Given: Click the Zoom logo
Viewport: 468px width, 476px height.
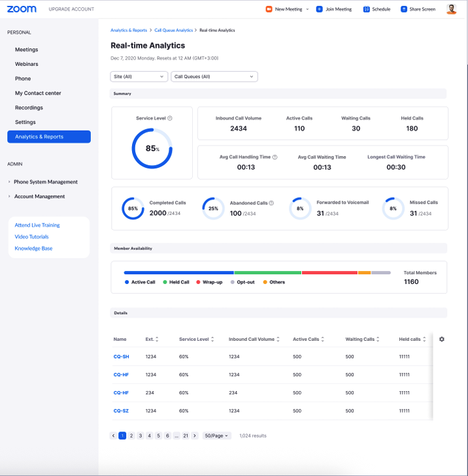Looking at the screenshot, I should point(22,9).
